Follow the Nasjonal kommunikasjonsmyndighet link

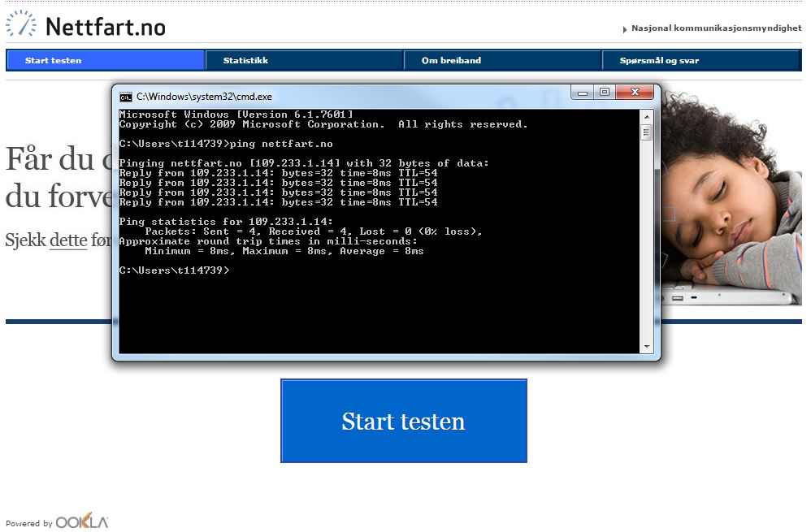click(x=716, y=28)
